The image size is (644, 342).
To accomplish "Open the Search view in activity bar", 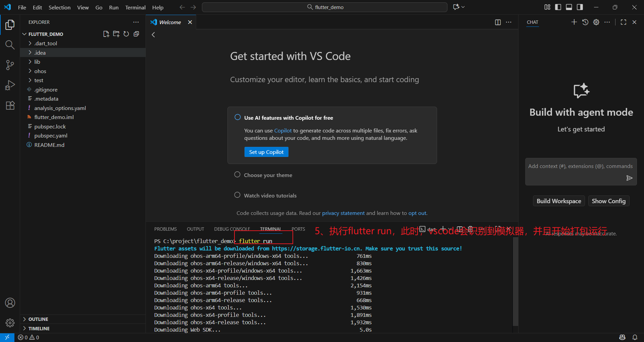I will (x=10, y=45).
